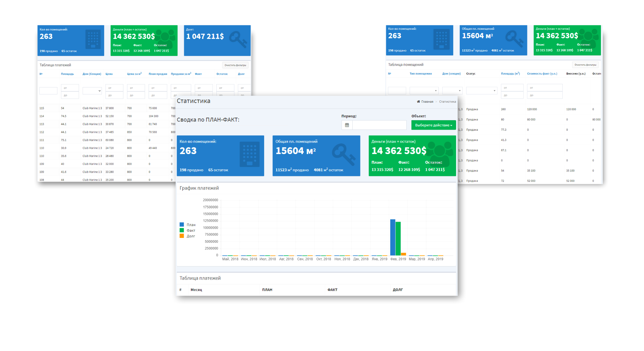Click the home icon in the Главная breadcrumb
The image size is (644, 351).
click(x=418, y=102)
